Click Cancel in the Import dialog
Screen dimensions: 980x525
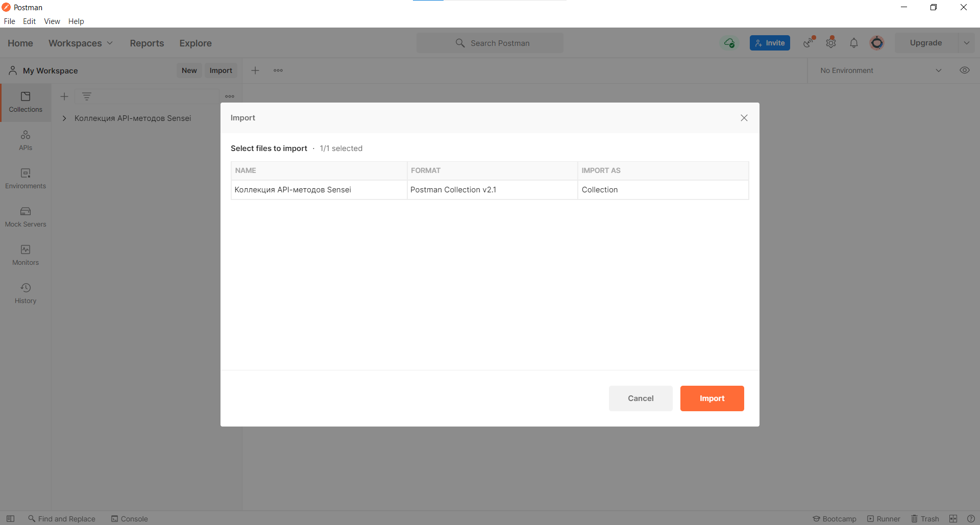coord(641,398)
